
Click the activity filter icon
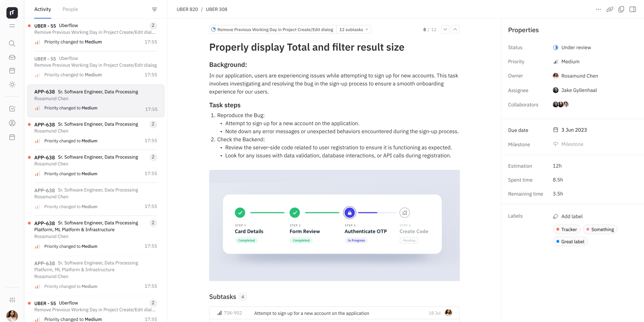(x=154, y=9)
